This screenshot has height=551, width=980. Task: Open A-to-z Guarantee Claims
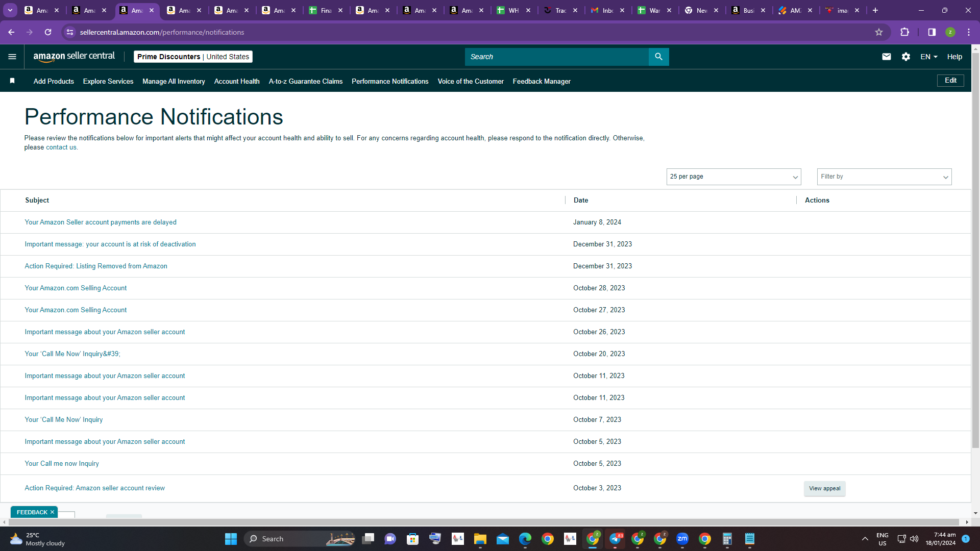point(306,81)
